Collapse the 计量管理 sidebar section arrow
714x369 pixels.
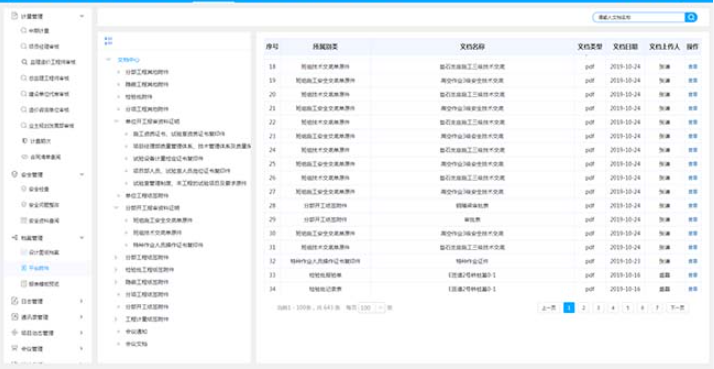[82, 16]
